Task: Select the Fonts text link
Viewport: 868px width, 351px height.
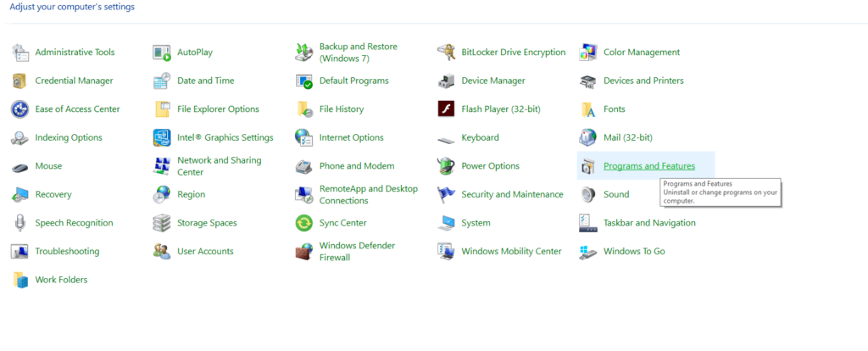Action: 615,109
